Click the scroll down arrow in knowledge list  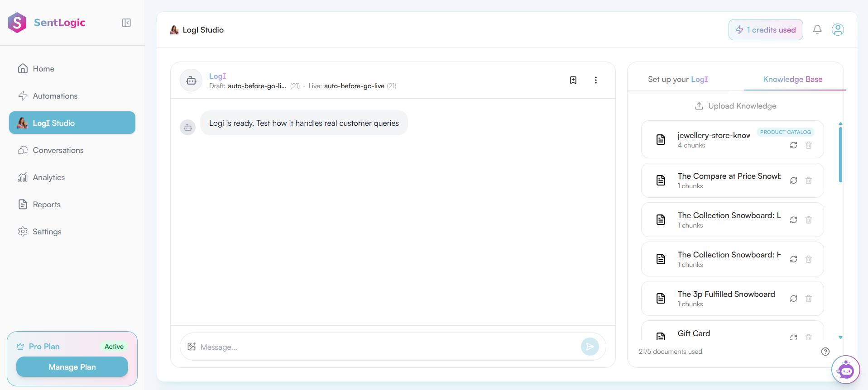[840, 338]
